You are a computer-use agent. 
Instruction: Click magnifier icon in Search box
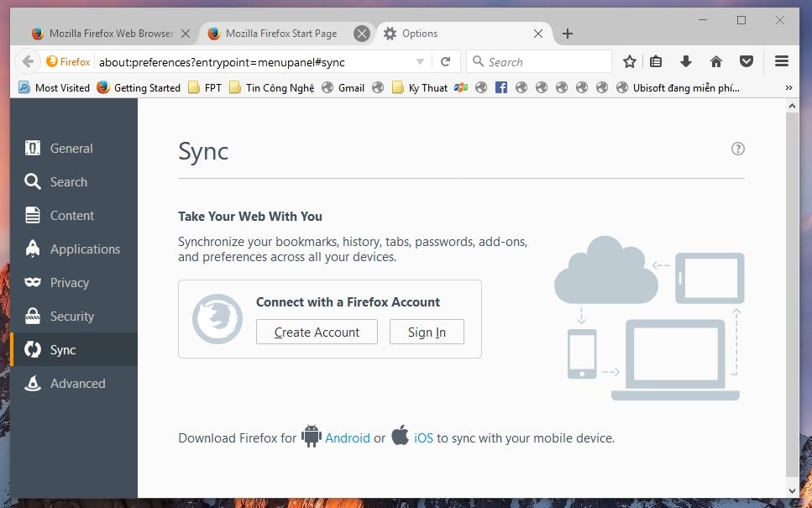(478, 61)
